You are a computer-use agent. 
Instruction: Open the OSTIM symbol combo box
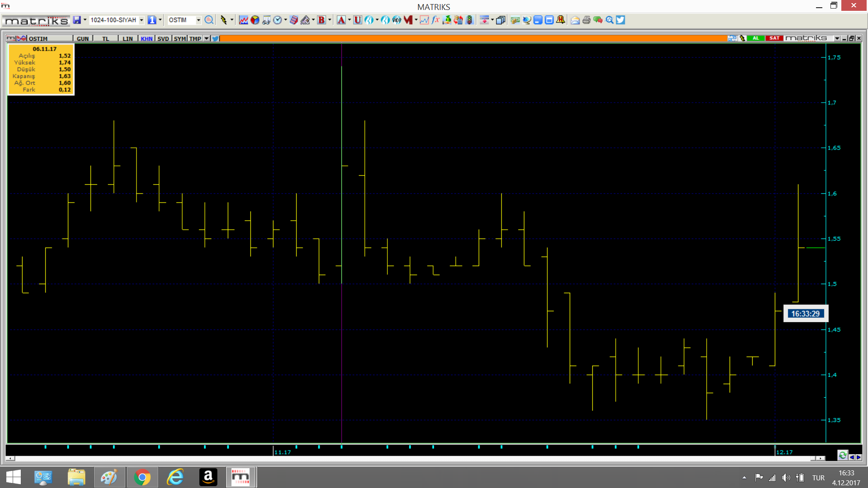(x=184, y=20)
